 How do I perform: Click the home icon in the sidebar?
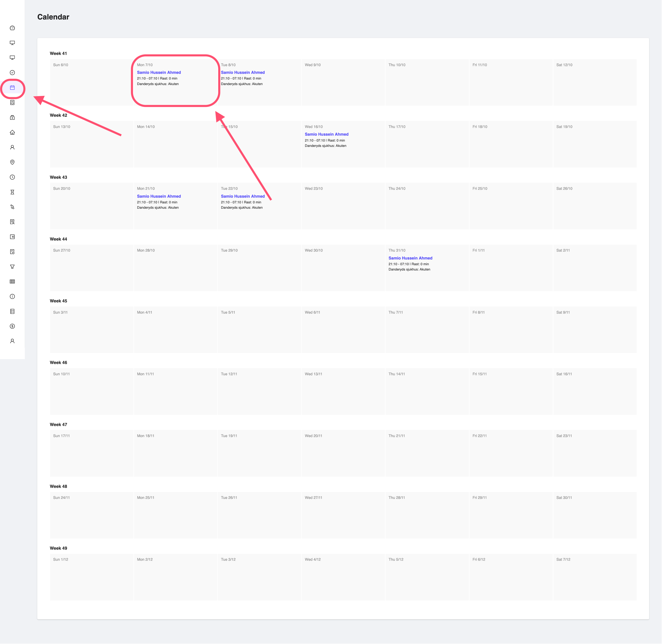coord(13,133)
